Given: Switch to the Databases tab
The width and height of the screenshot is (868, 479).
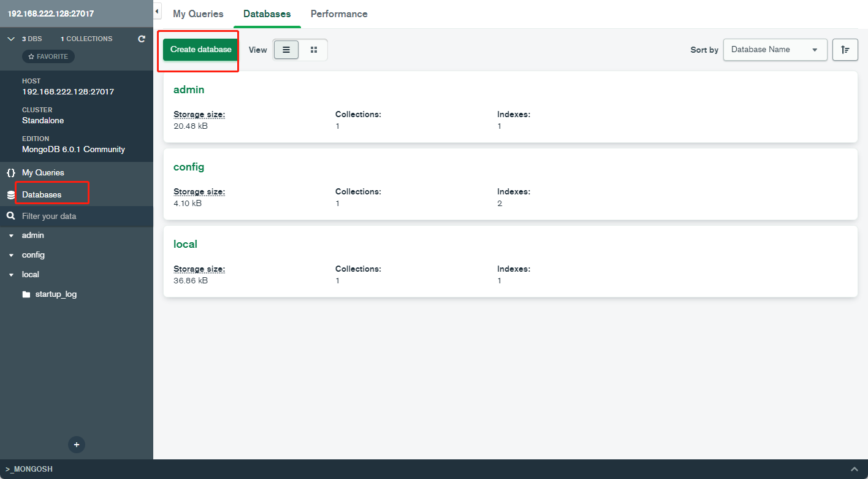Looking at the screenshot, I should tap(267, 13).
